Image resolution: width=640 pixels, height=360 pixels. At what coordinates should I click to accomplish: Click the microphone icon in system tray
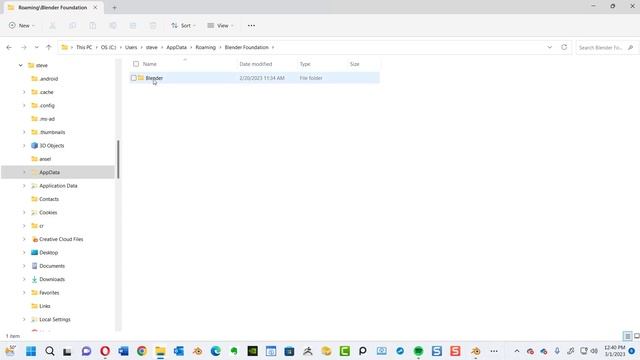(557, 351)
